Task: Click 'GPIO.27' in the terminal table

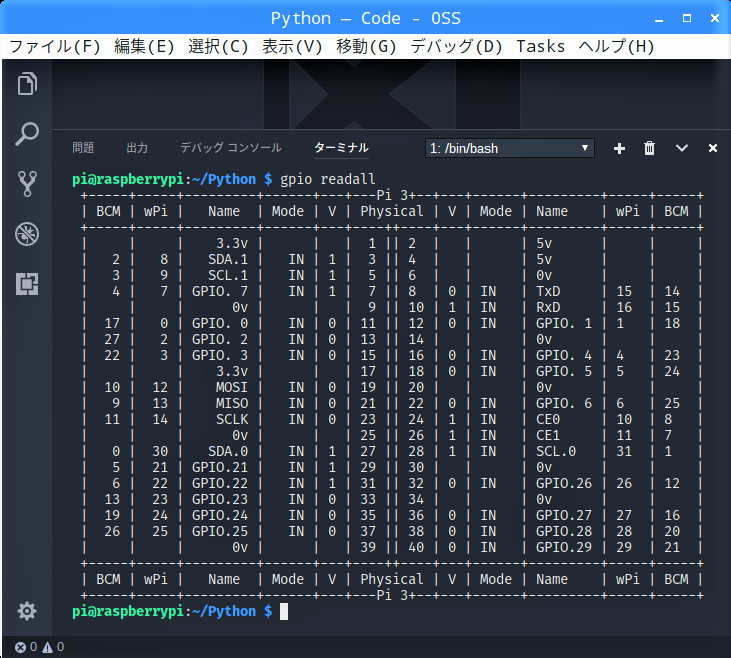Action: click(564, 515)
